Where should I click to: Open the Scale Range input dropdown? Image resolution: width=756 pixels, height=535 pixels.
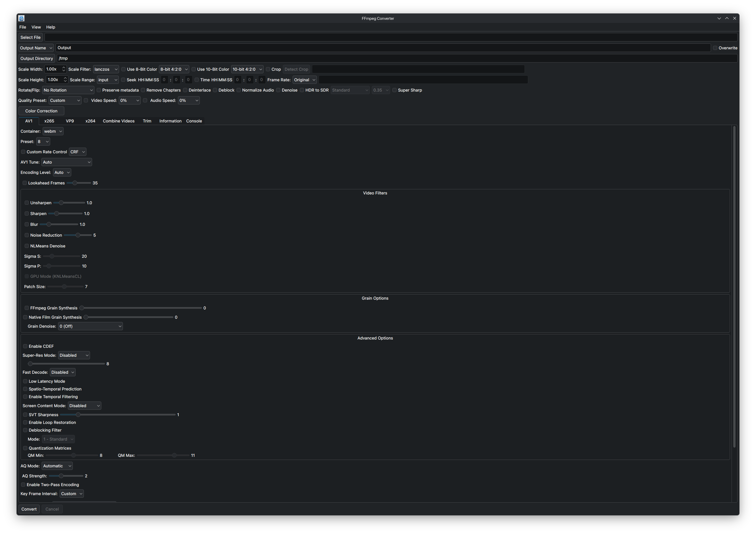tap(108, 80)
